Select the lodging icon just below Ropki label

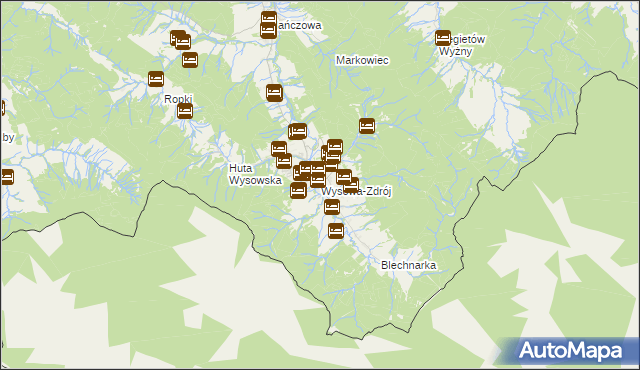[185, 111]
